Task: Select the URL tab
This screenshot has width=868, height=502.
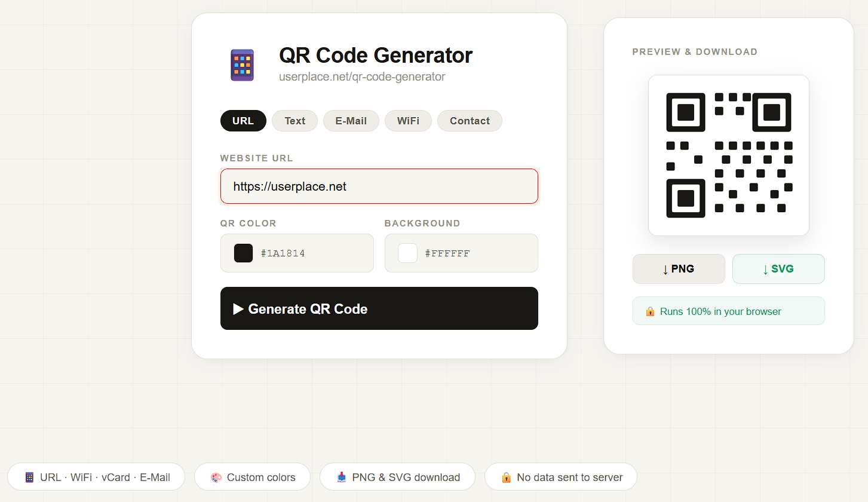Action: point(243,120)
